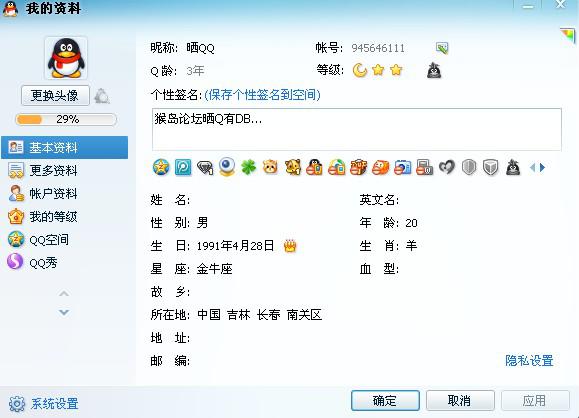579x418 pixels.
Task: Click the 更换头像 button
Action: (x=55, y=96)
